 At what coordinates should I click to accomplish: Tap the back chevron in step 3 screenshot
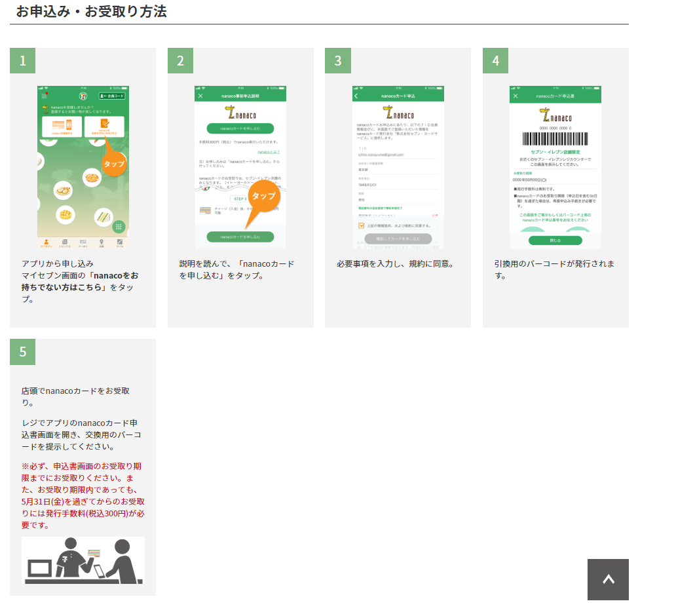click(x=356, y=96)
